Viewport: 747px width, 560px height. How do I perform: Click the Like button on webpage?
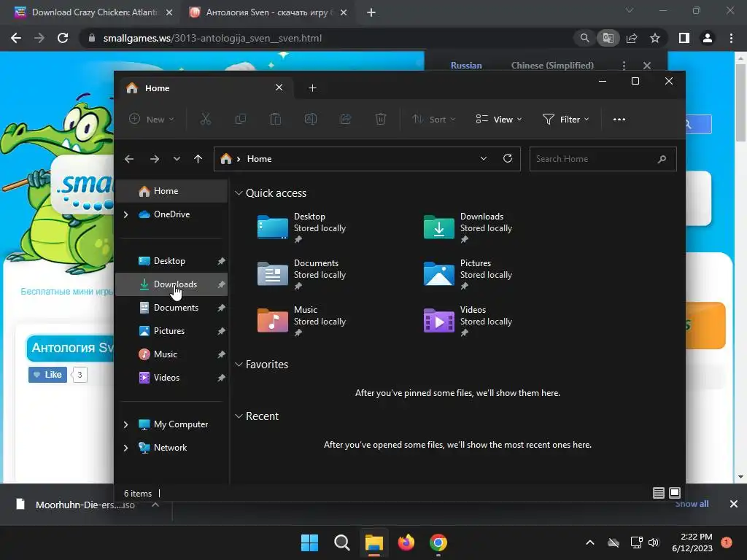[x=47, y=375]
